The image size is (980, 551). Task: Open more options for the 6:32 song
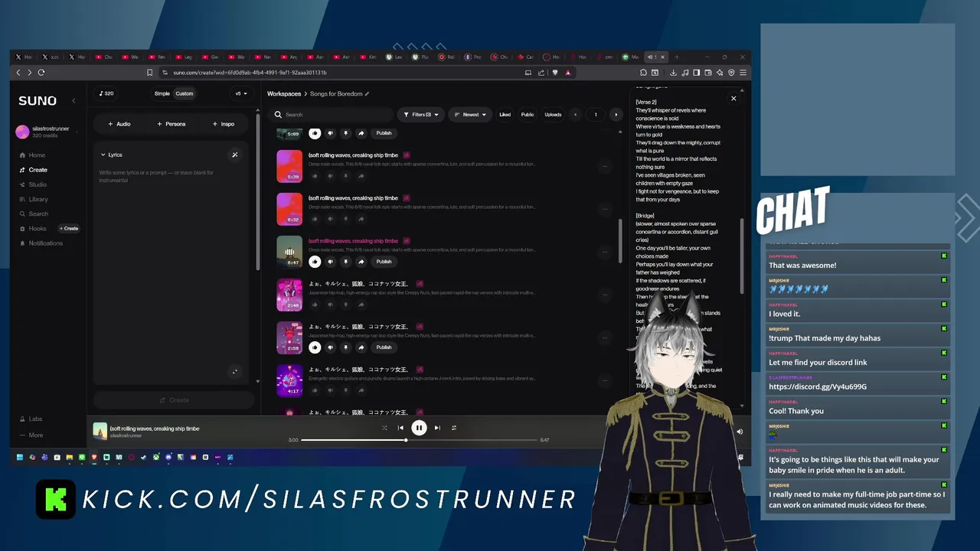(x=605, y=208)
